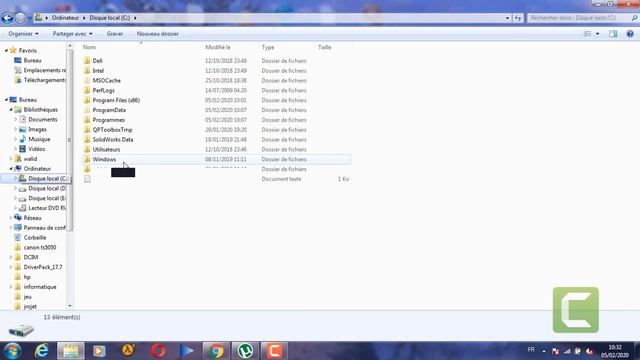Select the canon ts5050 folder
640x360 pixels.
tap(40, 247)
